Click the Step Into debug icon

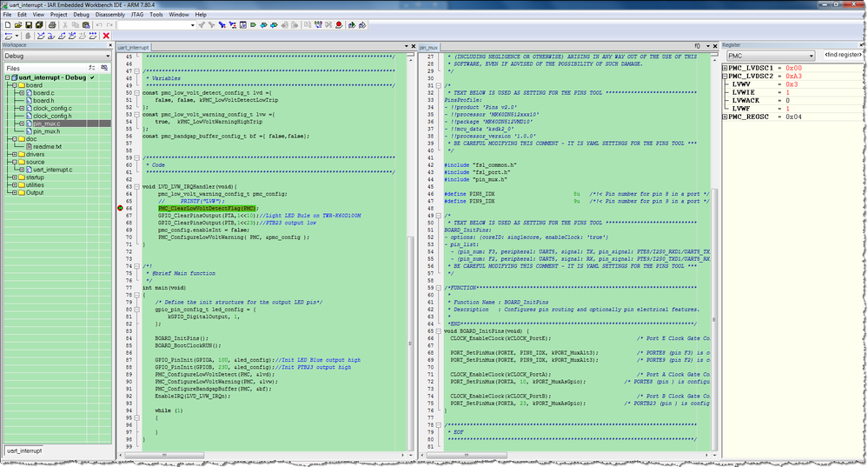point(51,36)
